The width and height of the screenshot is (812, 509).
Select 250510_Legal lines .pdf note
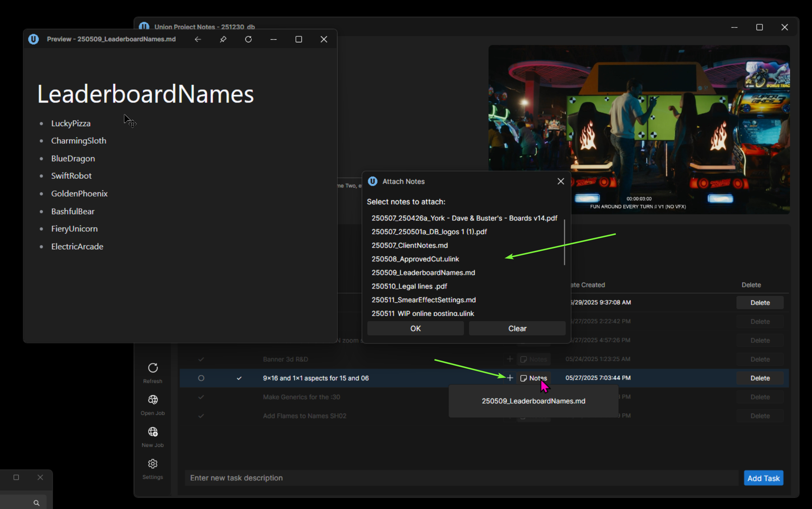[464, 286]
